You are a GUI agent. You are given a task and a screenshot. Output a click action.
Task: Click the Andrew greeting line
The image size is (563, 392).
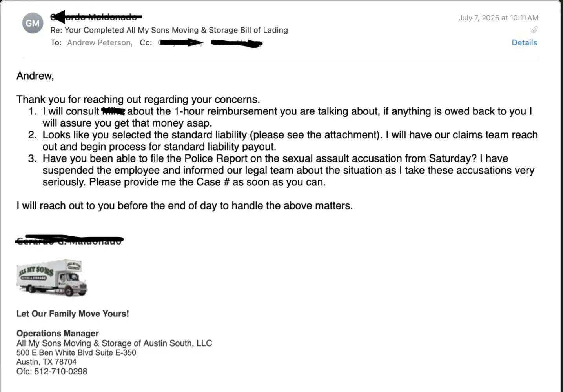(x=35, y=76)
